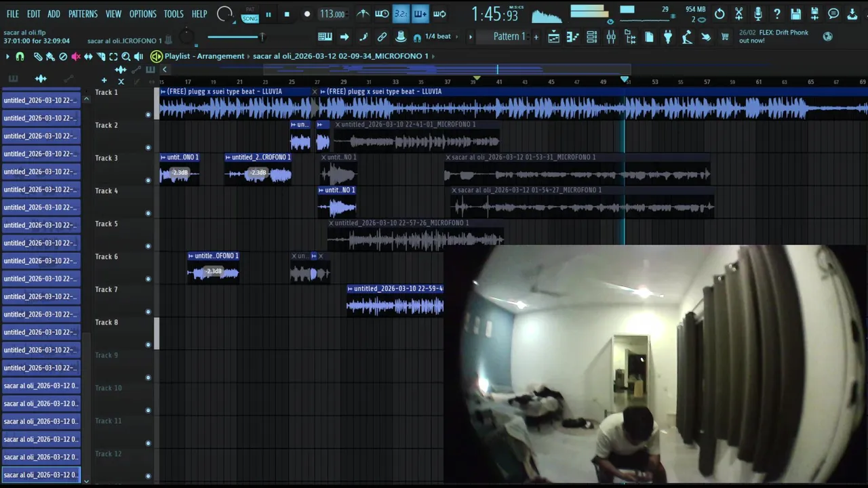Screen dimensions: 868x488
Task: Toggle the playlist magnet snap
Action: click(20, 57)
